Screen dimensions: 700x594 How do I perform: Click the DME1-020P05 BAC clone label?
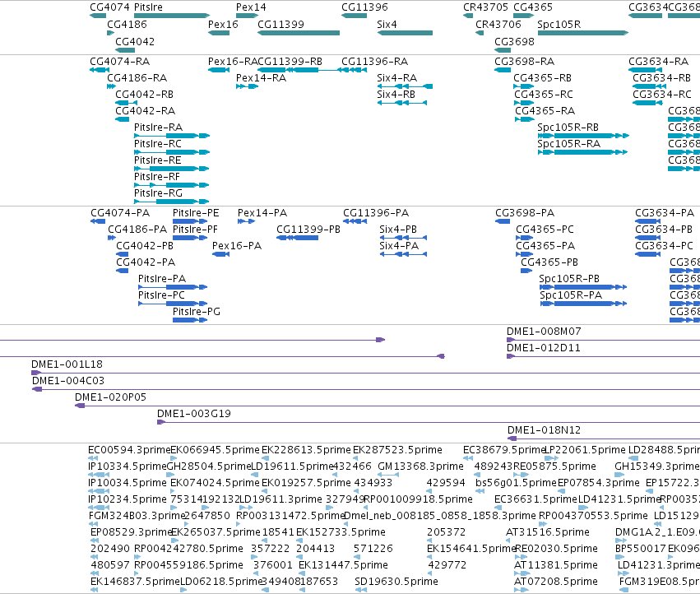coord(111,397)
